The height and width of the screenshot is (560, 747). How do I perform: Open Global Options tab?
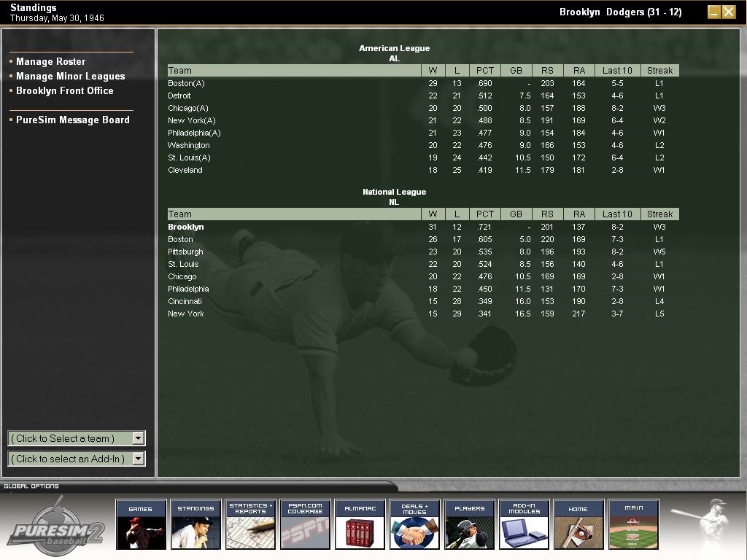coord(31,486)
